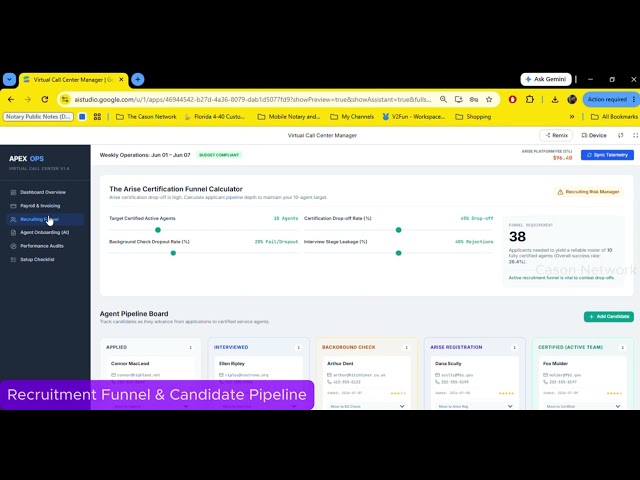Open Dana Scully's move stage dropdown

(x=474, y=406)
